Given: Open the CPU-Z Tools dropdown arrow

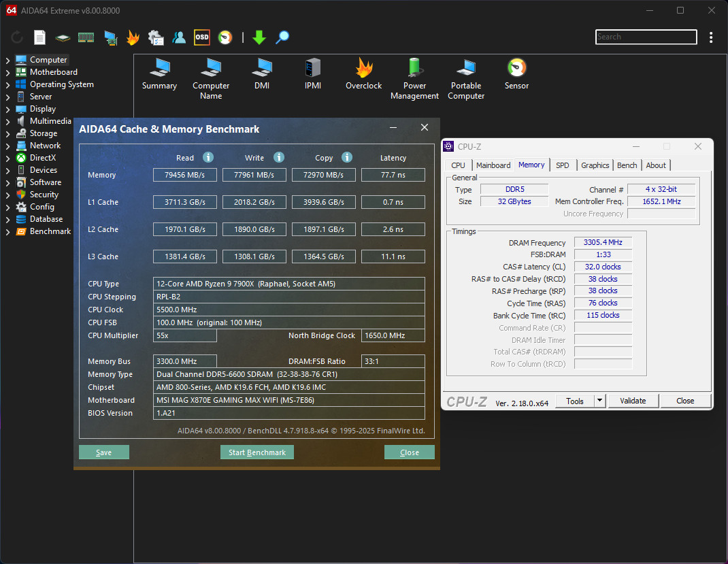Looking at the screenshot, I should coord(599,401).
